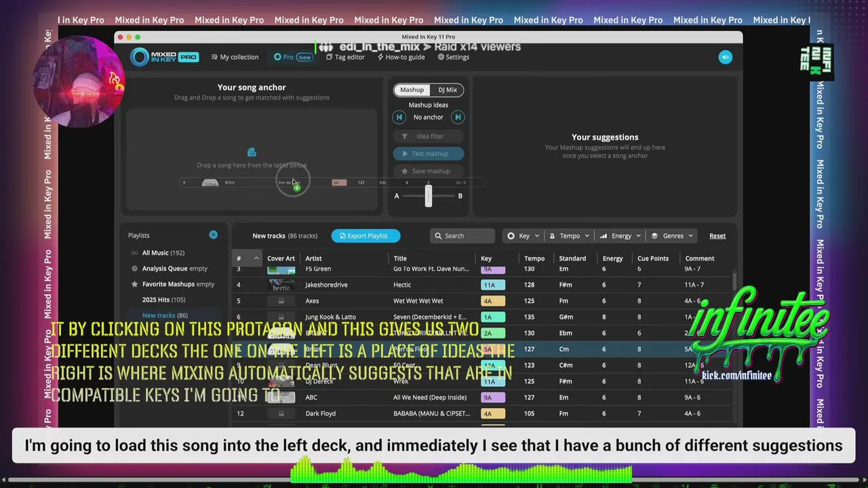Expand the Key filter dropdown
This screenshot has height=488, width=868.
pos(523,236)
